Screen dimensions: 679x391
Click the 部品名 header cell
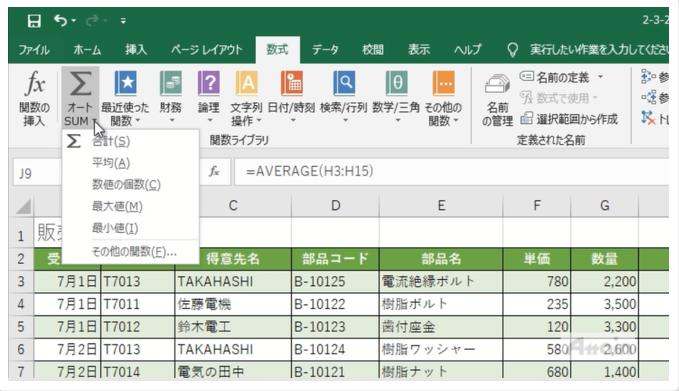pos(441,259)
